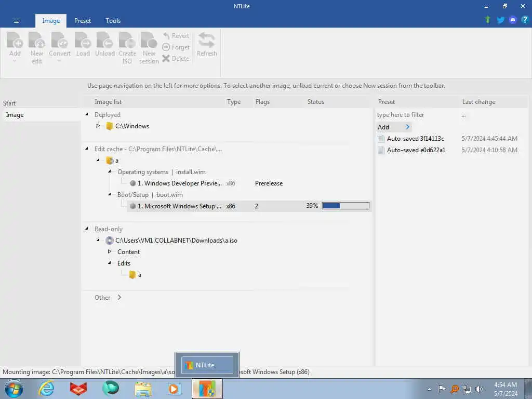Collapse Boot/Setup | boot.wim node

[110, 194]
